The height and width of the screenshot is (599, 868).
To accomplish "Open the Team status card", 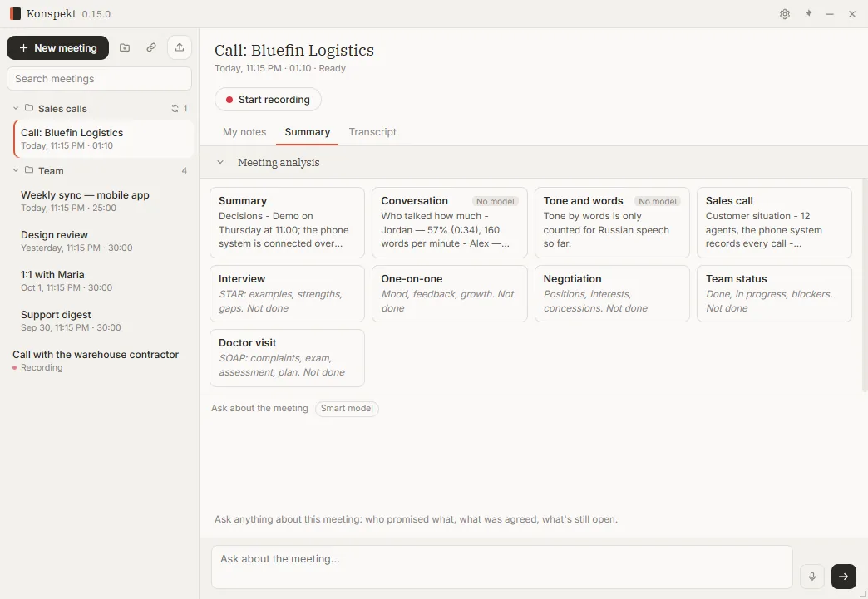I will pyautogui.click(x=774, y=294).
